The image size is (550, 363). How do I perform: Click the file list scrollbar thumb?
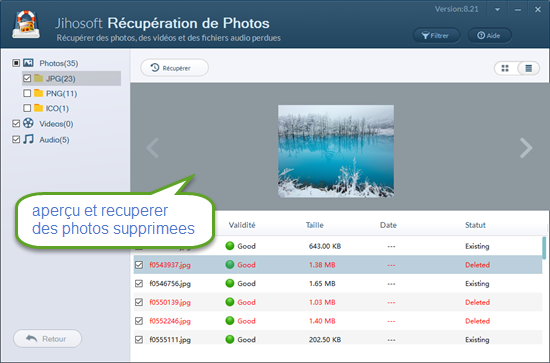click(x=544, y=248)
